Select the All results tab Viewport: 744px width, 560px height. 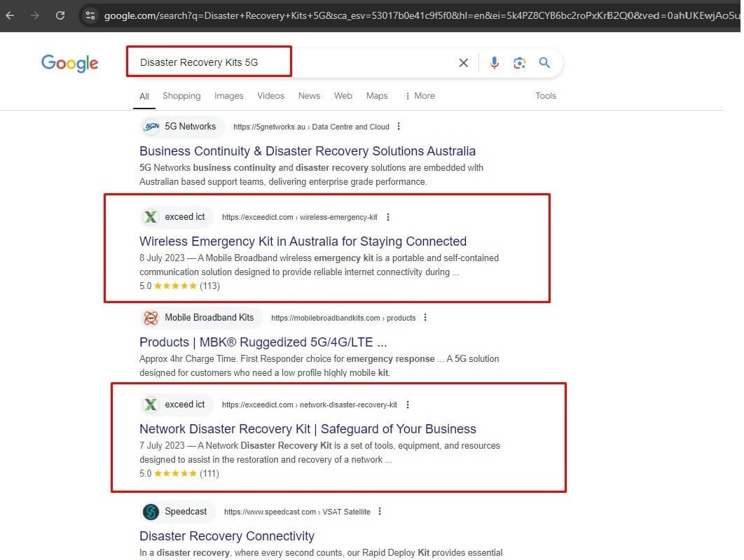144,97
